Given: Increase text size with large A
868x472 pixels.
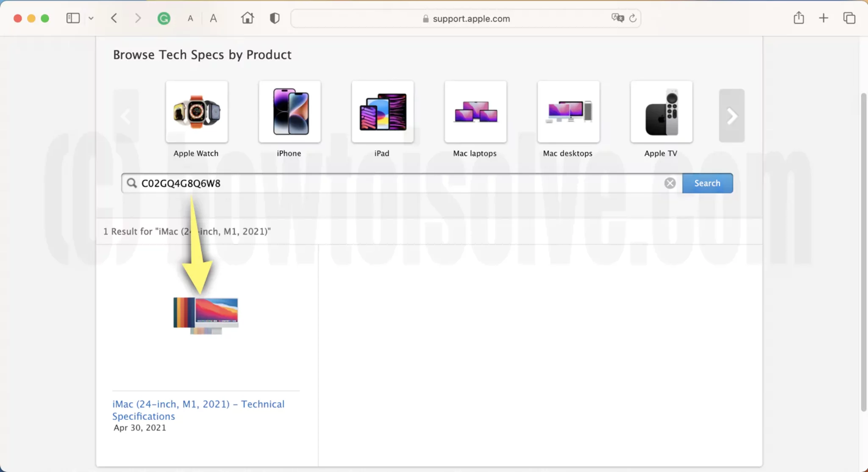Looking at the screenshot, I should click(214, 18).
